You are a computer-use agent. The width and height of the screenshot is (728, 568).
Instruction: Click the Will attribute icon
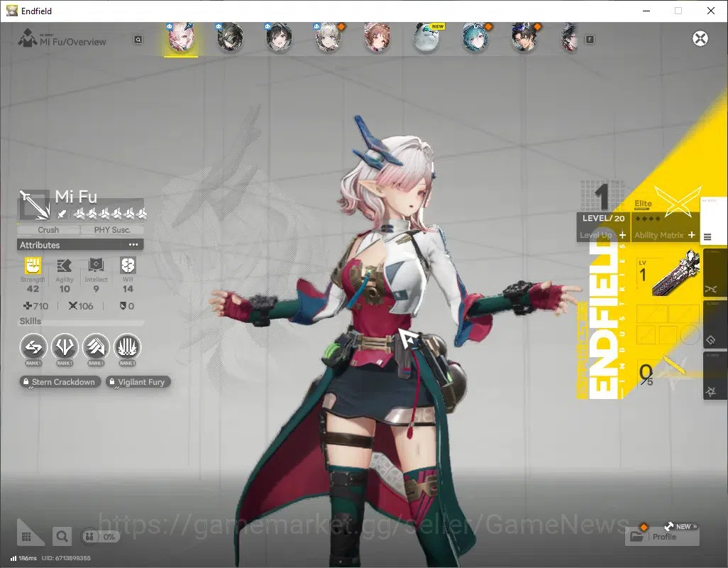(x=128, y=266)
